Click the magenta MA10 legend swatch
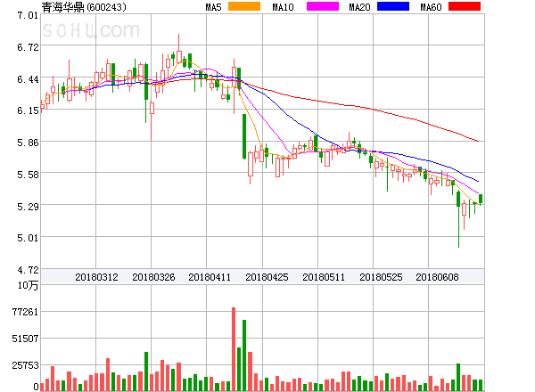Screen dimensions: 535x392 [323, 6]
